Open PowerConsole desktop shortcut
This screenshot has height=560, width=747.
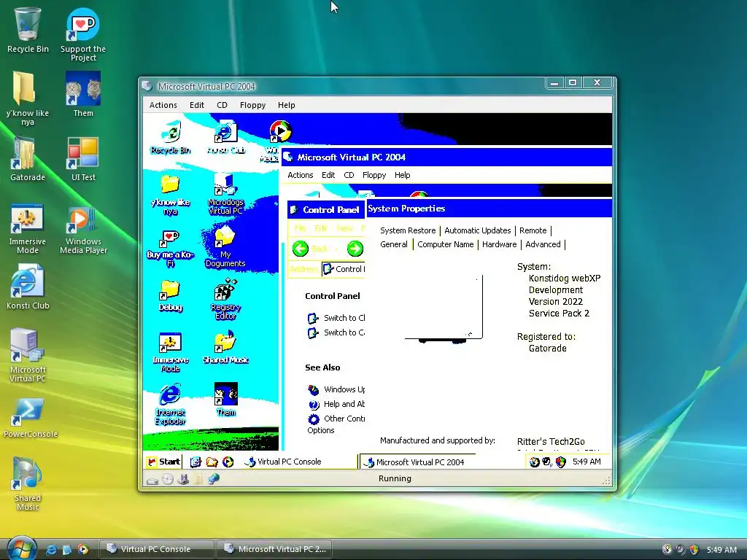29,418
